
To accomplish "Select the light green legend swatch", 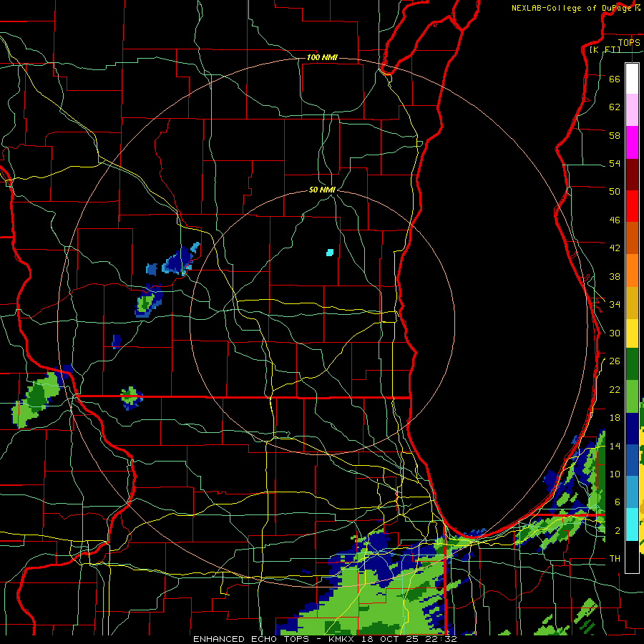I will point(632,396).
